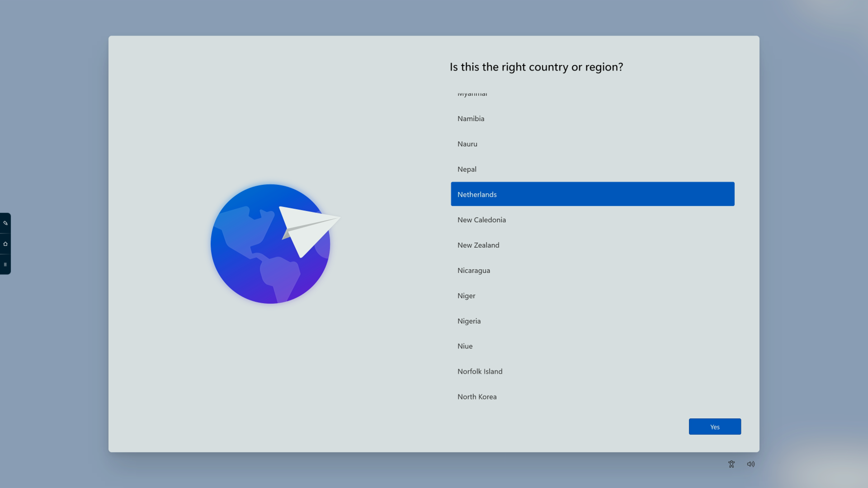Choose Nauru as the country

[467, 144]
